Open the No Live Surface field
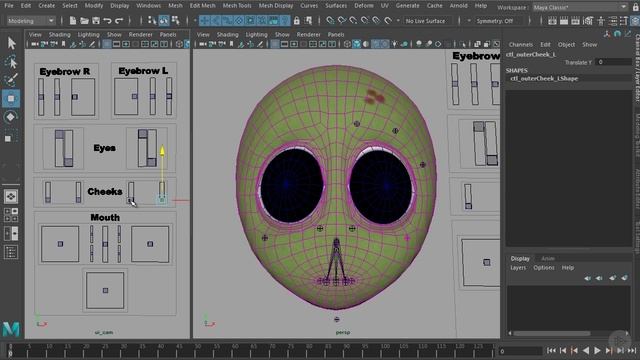The image size is (640, 360). pos(427,20)
